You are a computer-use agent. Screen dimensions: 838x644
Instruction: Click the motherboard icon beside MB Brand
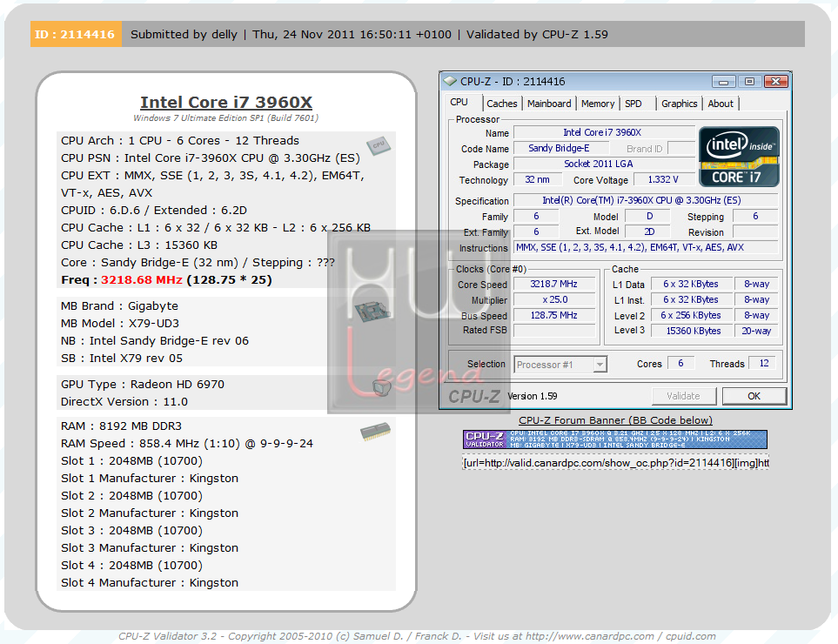pyautogui.click(x=372, y=311)
